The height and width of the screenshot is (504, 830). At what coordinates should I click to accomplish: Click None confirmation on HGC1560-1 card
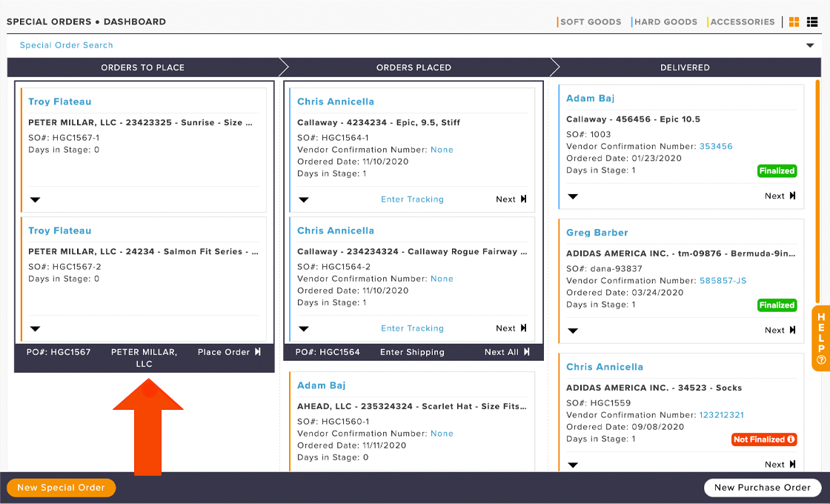(442, 434)
